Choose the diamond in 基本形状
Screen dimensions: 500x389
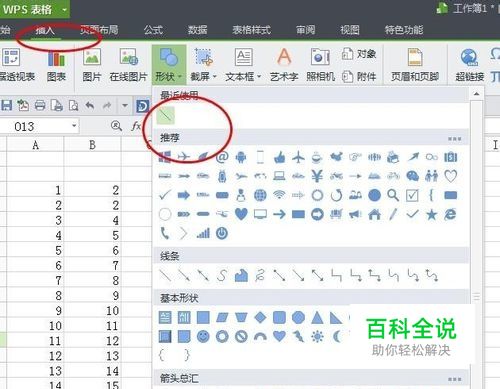(x=260, y=318)
